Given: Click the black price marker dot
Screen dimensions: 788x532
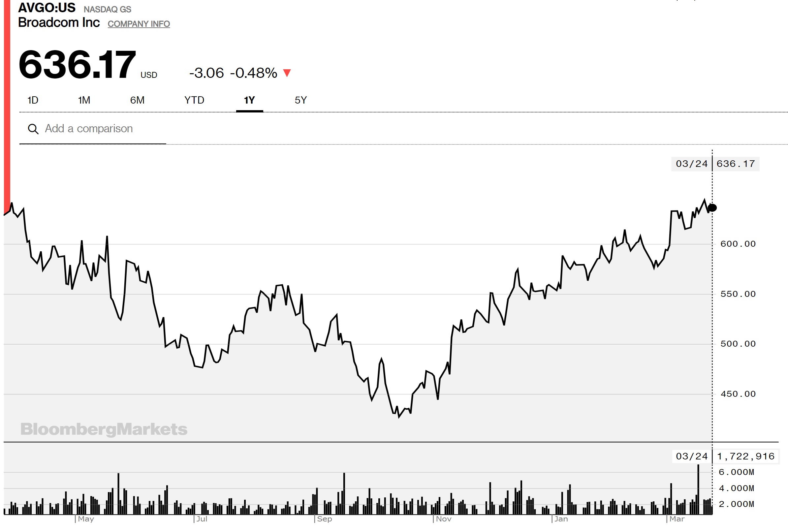Looking at the screenshot, I should click(x=712, y=208).
